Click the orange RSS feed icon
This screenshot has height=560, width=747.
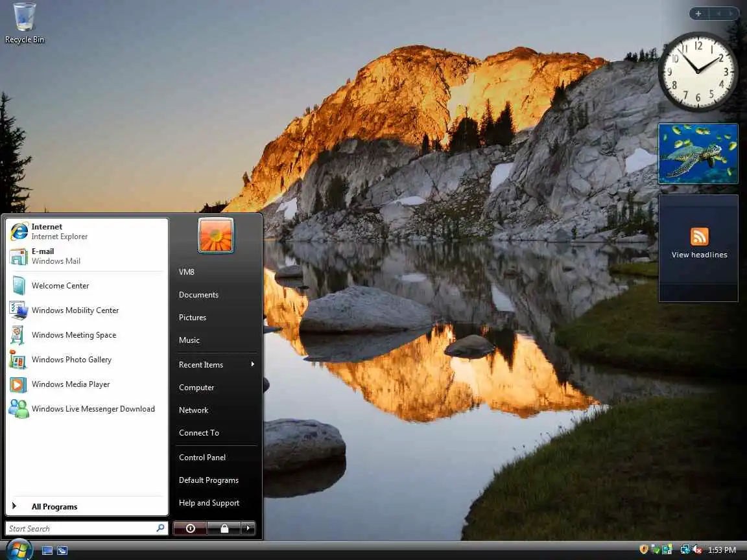click(700, 237)
